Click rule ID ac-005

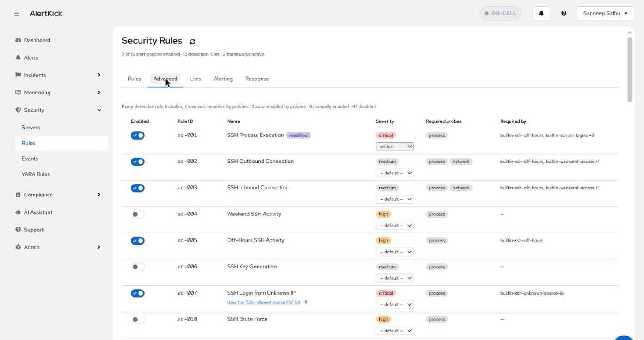point(187,241)
